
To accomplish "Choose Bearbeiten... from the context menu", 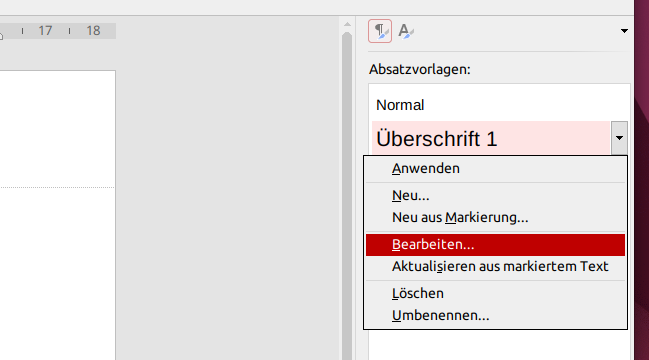I will [495, 245].
